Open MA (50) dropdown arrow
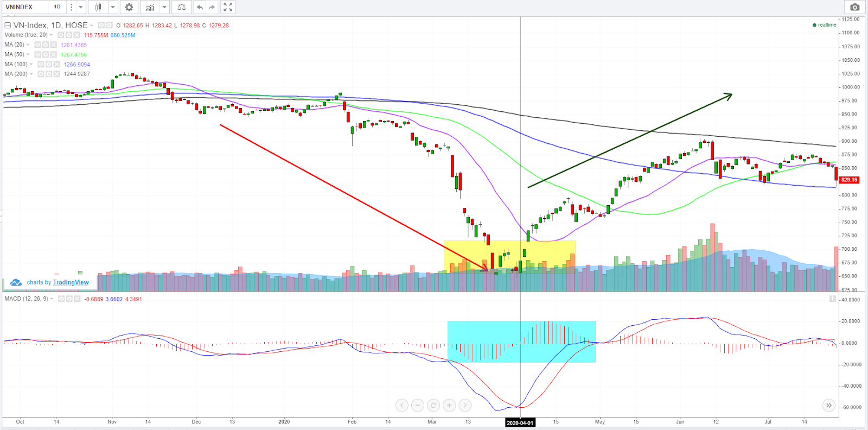868x430 pixels. tap(28, 54)
